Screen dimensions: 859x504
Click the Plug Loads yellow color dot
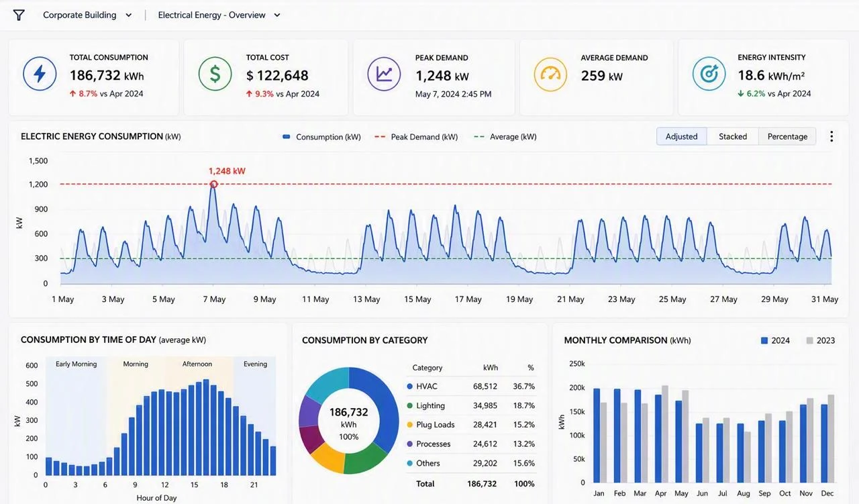pos(409,425)
